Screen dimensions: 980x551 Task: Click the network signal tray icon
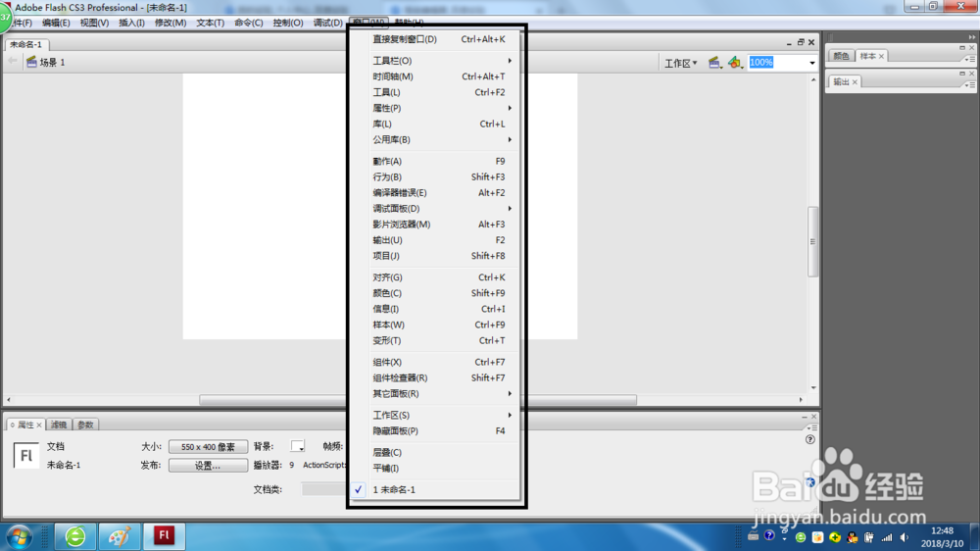point(887,537)
